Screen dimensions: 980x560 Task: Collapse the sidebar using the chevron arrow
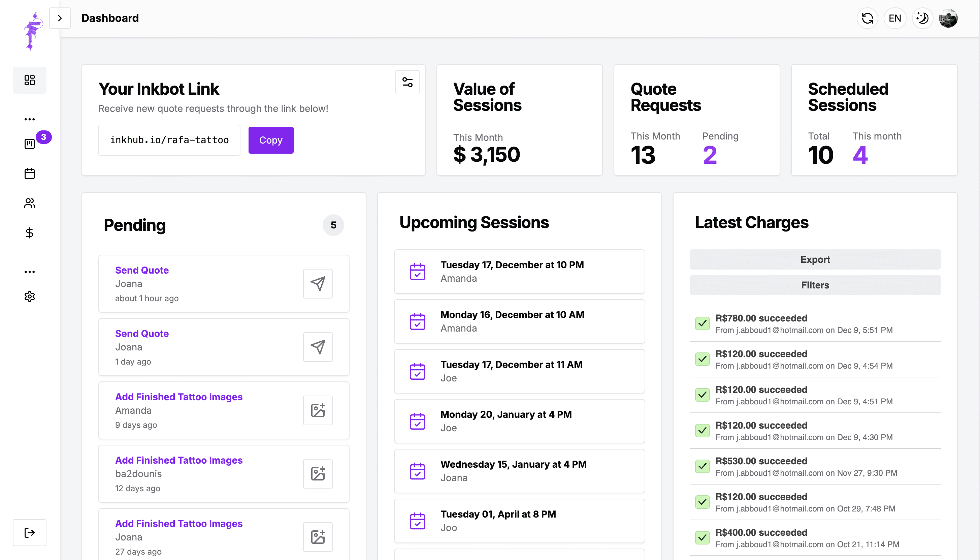click(x=60, y=18)
